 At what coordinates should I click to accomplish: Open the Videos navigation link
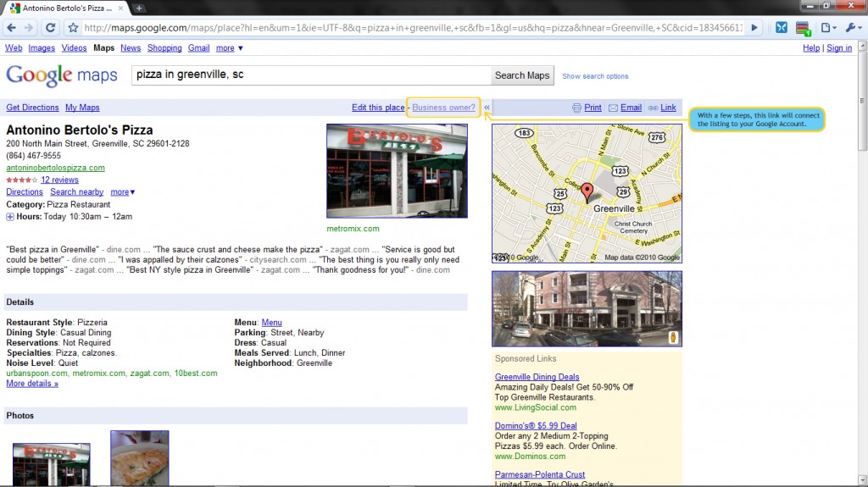coord(75,48)
